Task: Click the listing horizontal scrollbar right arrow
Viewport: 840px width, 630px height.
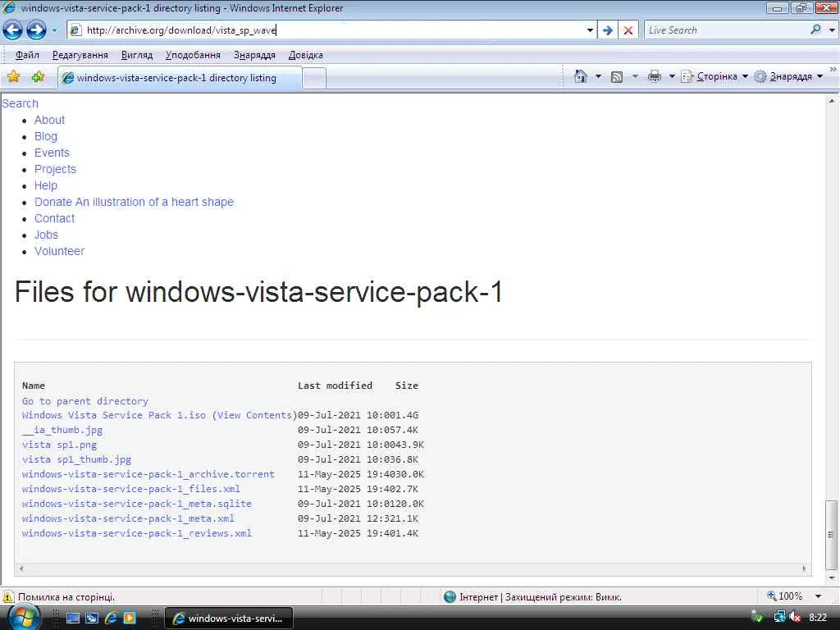Action: click(x=804, y=568)
